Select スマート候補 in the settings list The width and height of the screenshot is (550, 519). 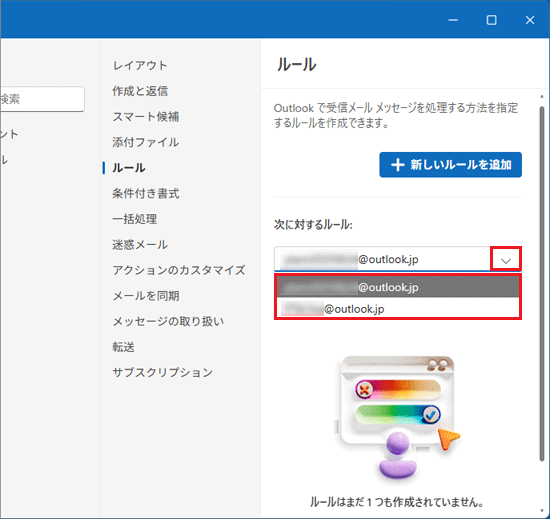click(x=146, y=117)
